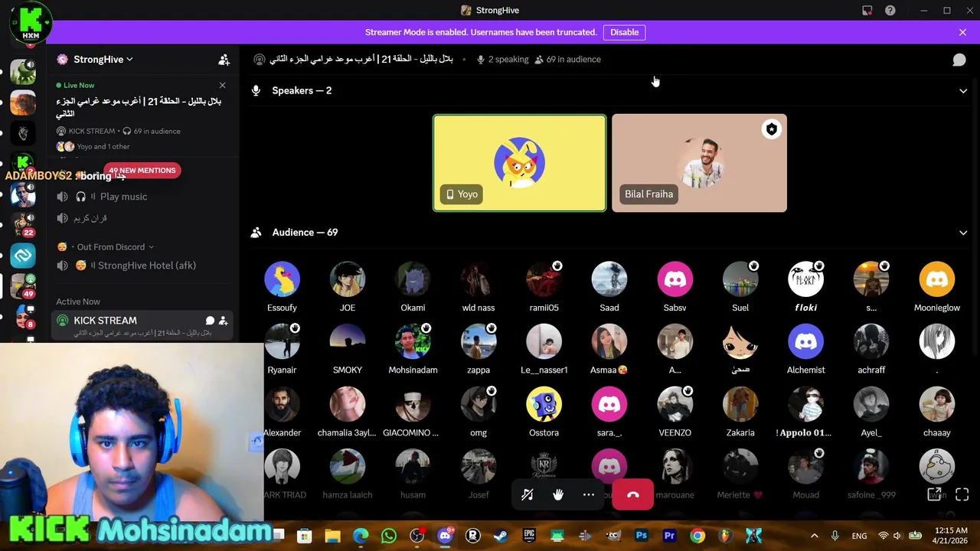Dismiss the Streamer Mode banner
The height and width of the screenshot is (551, 980).
tap(962, 32)
